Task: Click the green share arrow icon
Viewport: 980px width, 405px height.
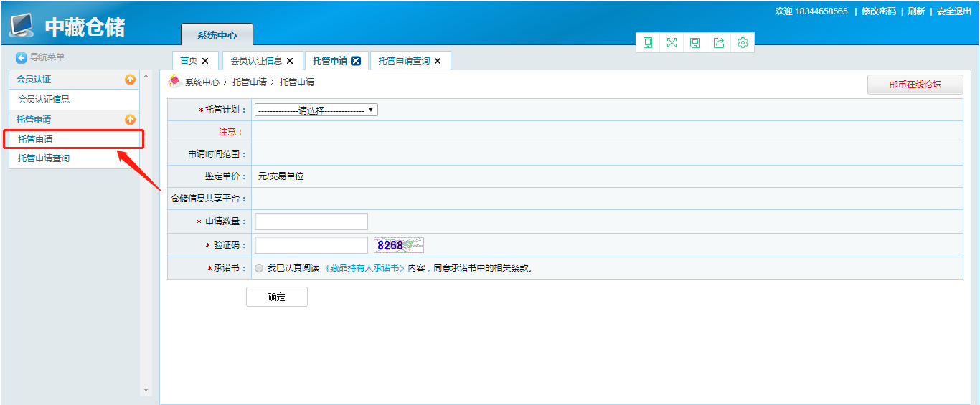Action: (x=719, y=43)
